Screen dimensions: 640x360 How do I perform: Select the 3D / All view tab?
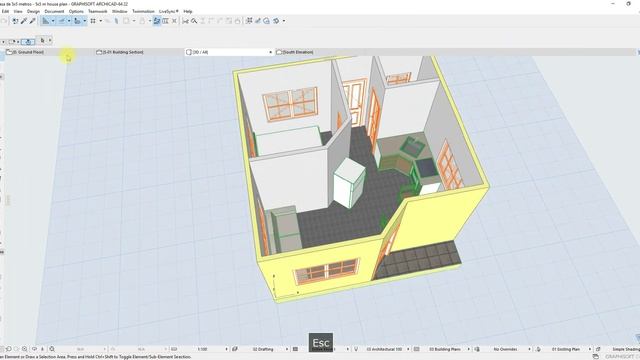point(229,52)
